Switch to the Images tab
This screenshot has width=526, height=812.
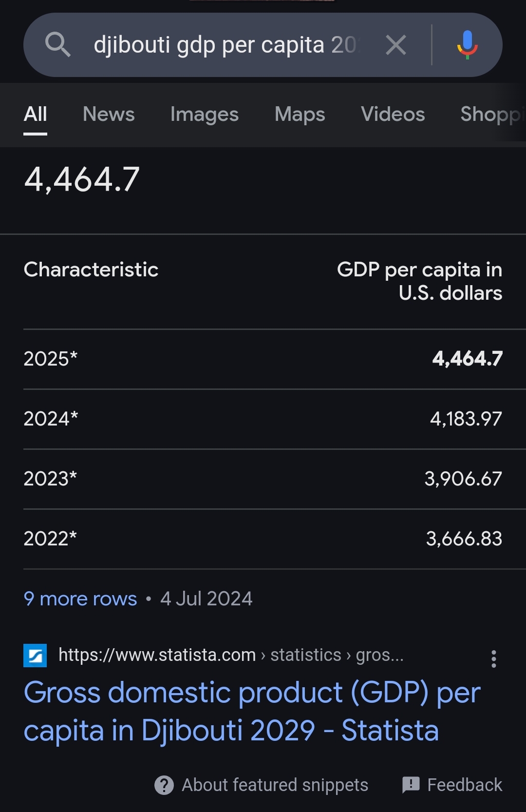pyautogui.click(x=205, y=114)
